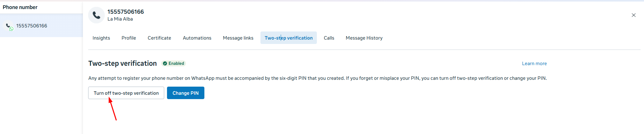This screenshot has width=644, height=134.
Task: Go to the Certificate tab
Action: point(159,38)
